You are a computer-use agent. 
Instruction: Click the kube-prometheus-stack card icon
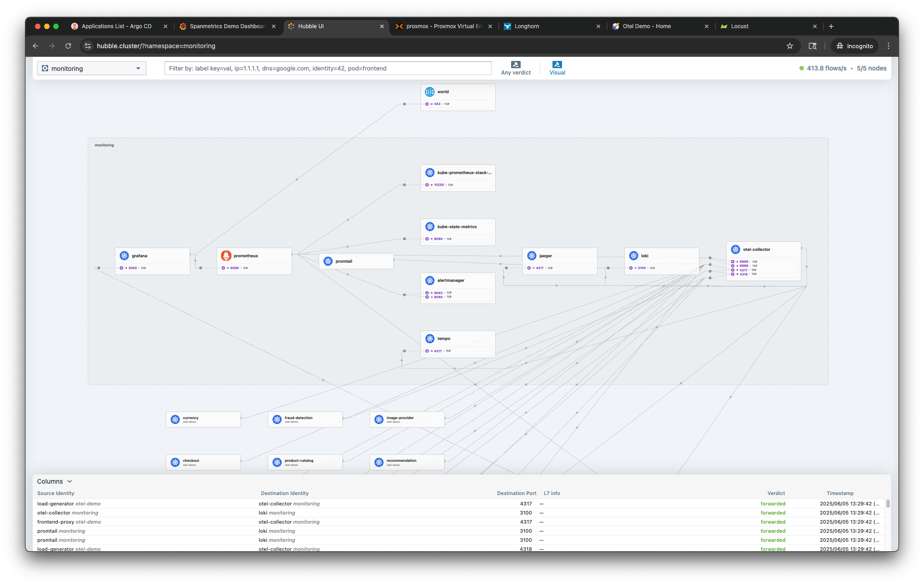[430, 173]
